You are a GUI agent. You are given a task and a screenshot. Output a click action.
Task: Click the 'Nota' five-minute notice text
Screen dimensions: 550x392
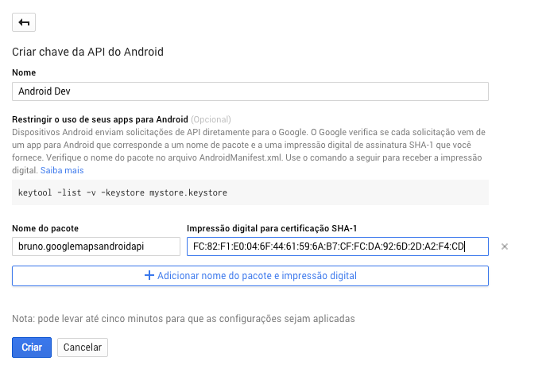(x=183, y=319)
